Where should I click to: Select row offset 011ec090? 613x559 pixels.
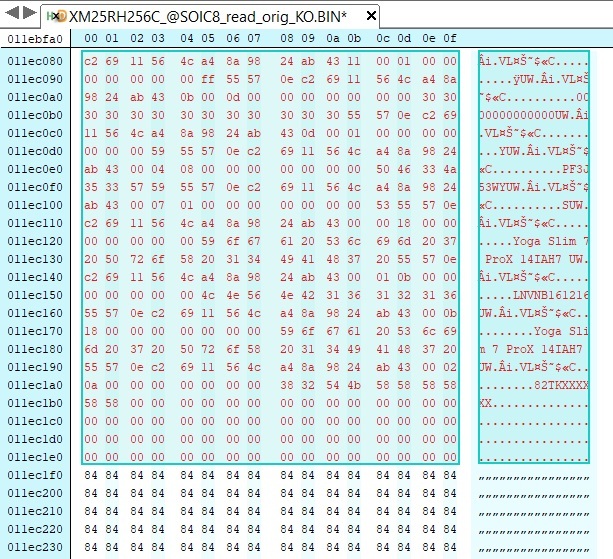(x=35, y=79)
